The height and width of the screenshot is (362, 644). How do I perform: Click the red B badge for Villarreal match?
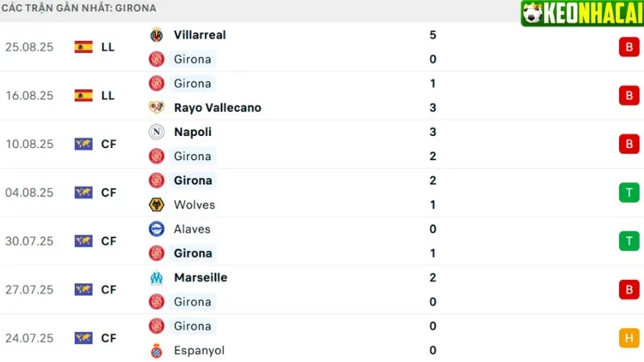click(627, 47)
